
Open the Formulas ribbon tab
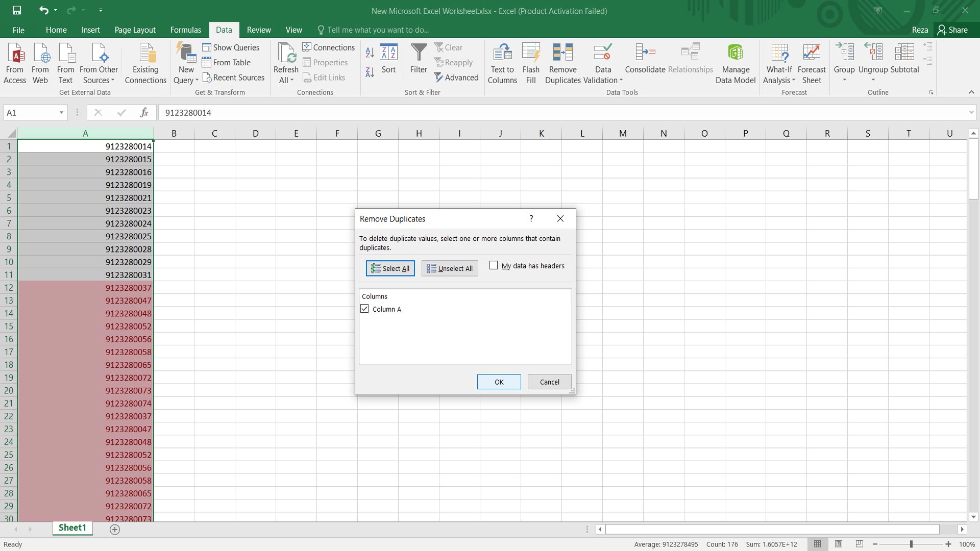[x=185, y=30]
